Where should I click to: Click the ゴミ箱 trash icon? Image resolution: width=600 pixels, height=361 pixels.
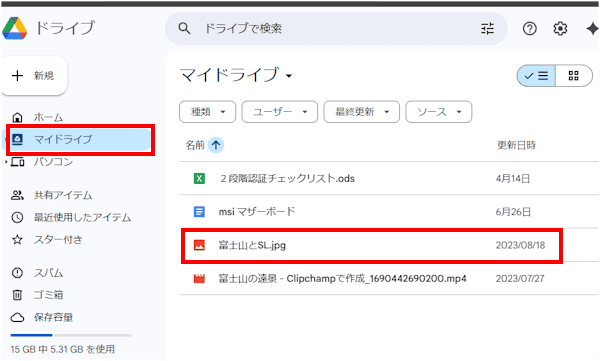point(17,295)
